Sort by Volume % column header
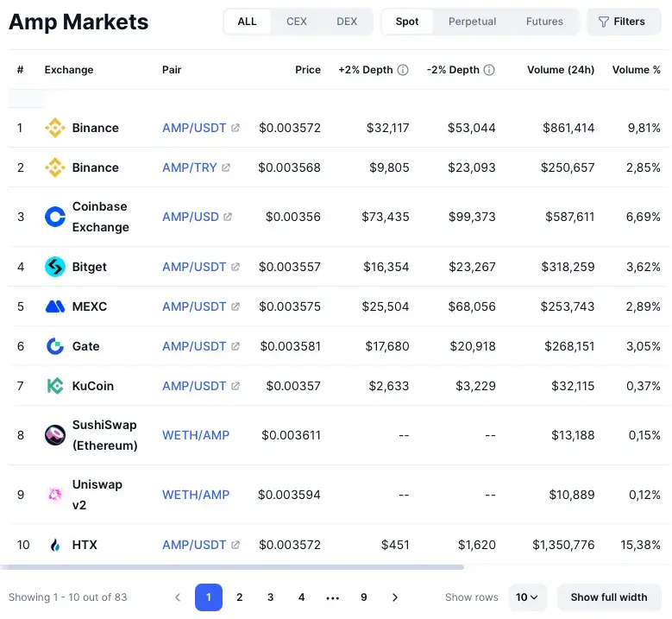The width and height of the screenshot is (672, 619). 637,70
